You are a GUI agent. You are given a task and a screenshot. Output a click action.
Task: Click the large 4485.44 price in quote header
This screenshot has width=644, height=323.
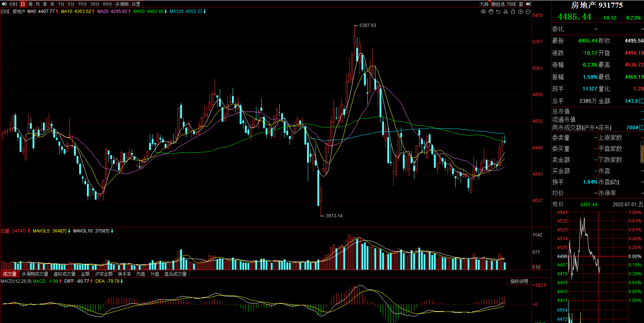click(x=574, y=17)
